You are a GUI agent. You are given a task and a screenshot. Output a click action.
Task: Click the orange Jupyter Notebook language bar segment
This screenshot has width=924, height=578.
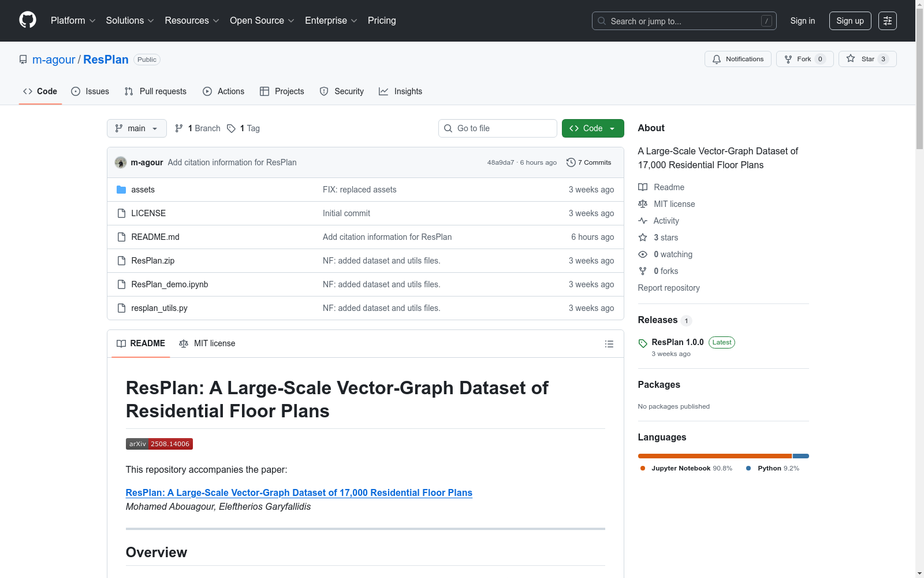pyautogui.click(x=715, y=456)
